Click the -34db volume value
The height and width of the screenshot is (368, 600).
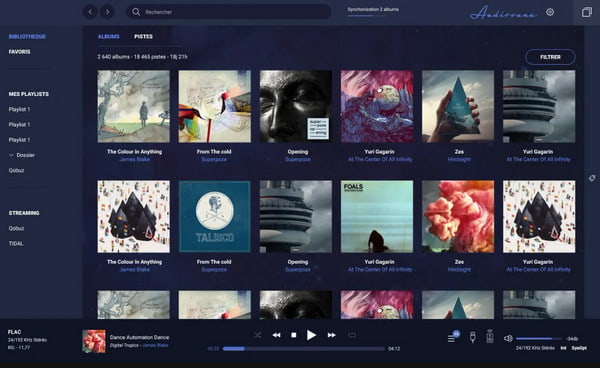pos(572,339)
